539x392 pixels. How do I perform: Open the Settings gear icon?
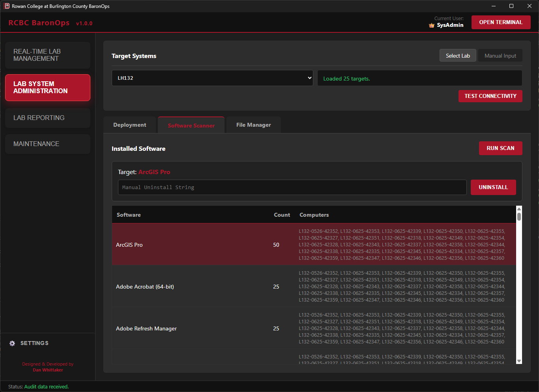[12, 343]
